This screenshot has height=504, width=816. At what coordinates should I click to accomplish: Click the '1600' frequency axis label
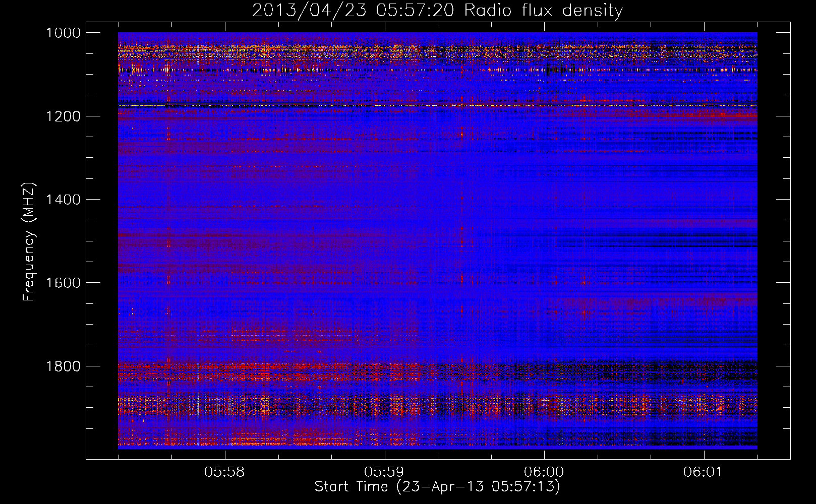point(63,283)
